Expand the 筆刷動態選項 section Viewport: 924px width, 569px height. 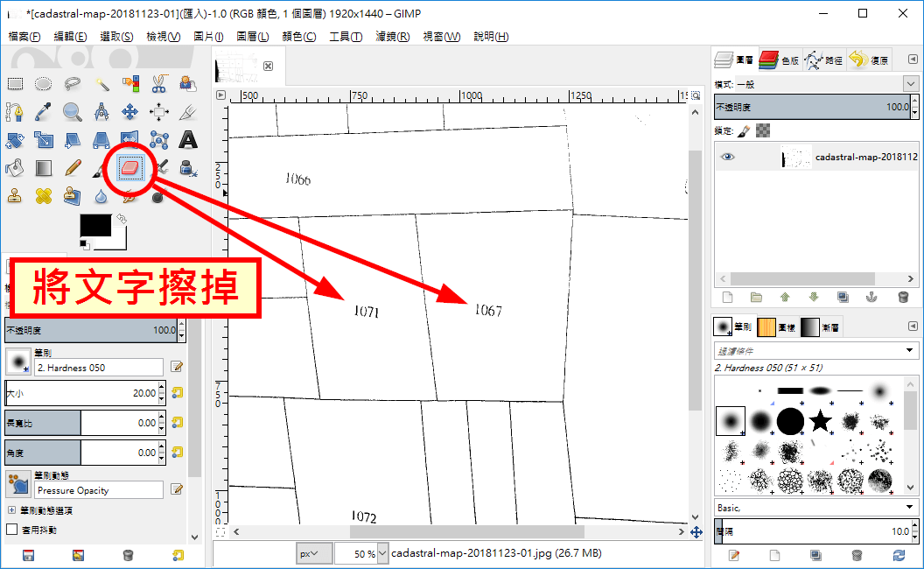11,510
